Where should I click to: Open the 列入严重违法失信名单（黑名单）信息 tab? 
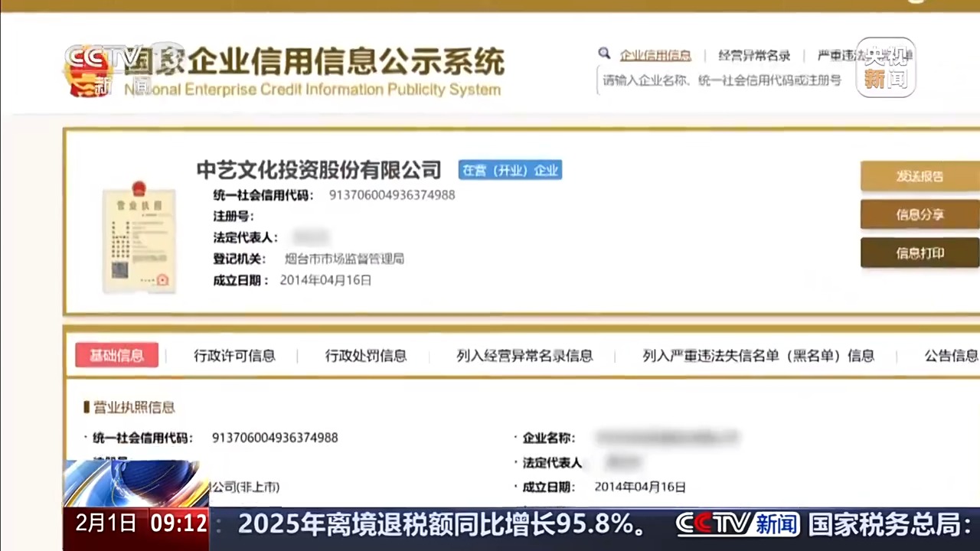[x=758, y=356]
